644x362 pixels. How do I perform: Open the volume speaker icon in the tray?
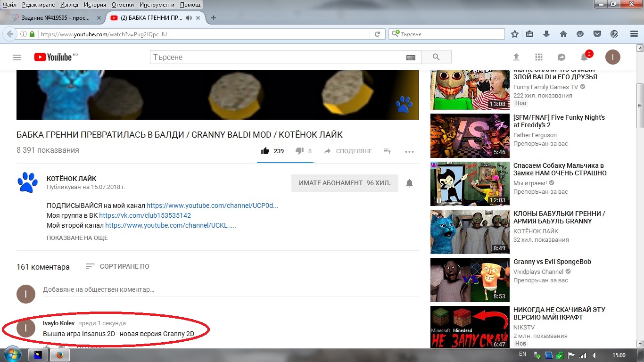coord(595,355)
